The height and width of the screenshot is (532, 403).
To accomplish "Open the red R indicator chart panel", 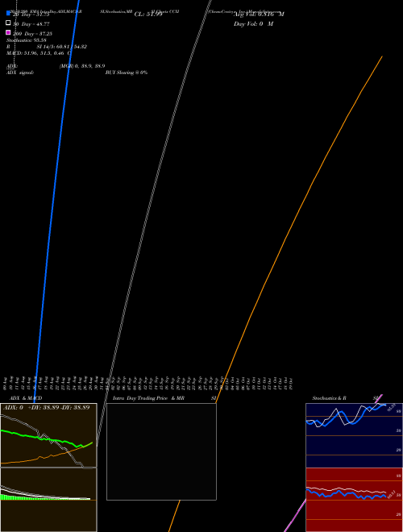I will tap(354, 500).
